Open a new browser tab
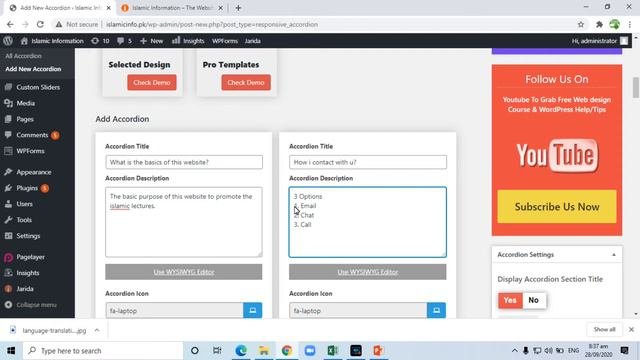This screenshot has width=640, height=360. pos(238,8)
